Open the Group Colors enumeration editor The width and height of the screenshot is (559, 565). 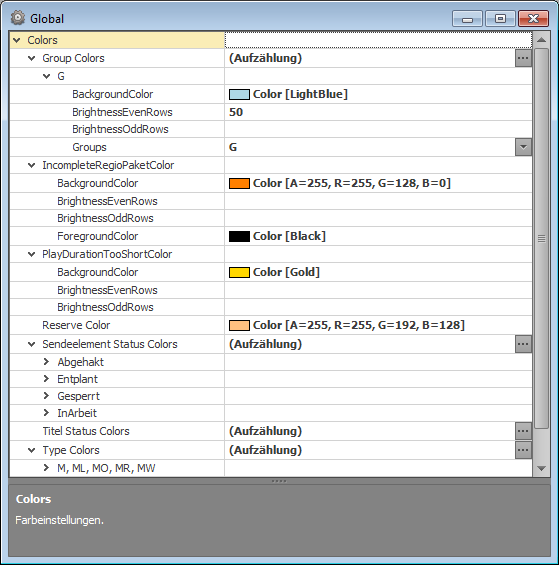click(x=523, y=58)
